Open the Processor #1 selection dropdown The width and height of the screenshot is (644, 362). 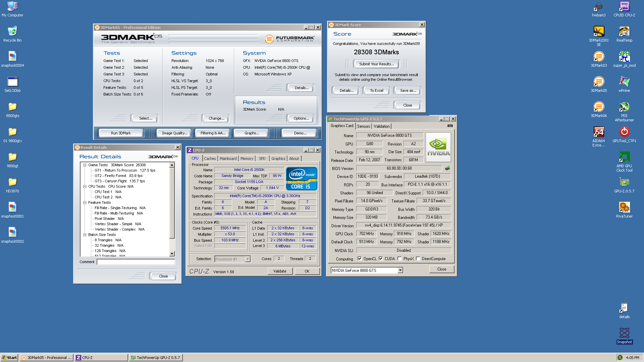(x=248, y=259)
